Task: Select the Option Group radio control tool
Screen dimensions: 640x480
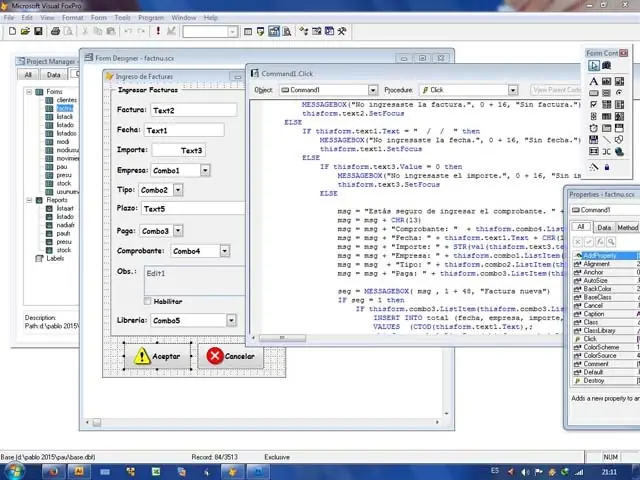Action: tap(619, 93)
